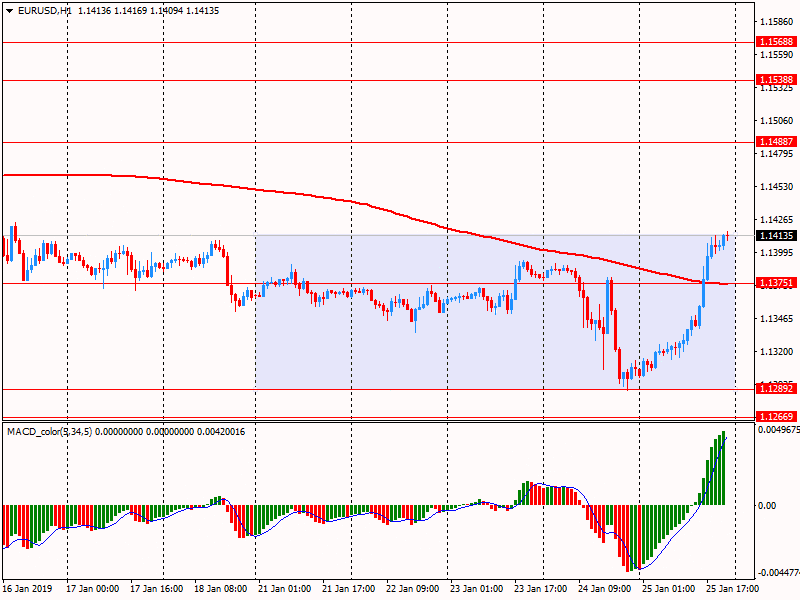Select the 17 Jan 16:00 time label

tap(157, 588)
